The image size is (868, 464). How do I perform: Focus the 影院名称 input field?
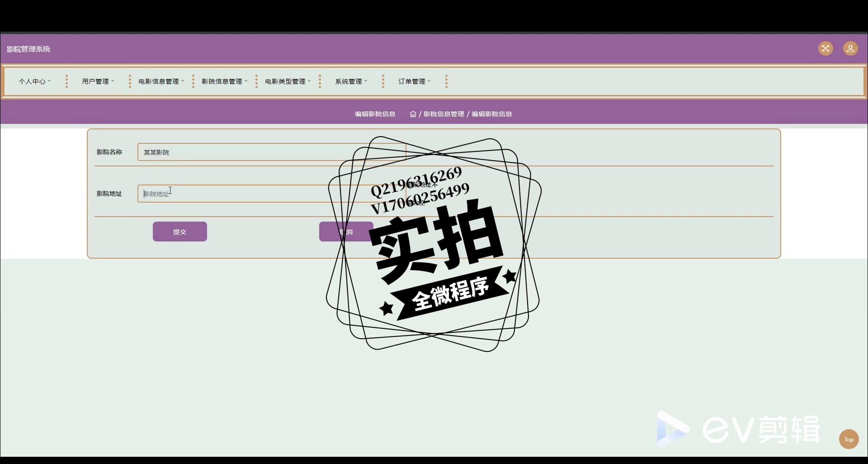[272, 152]
